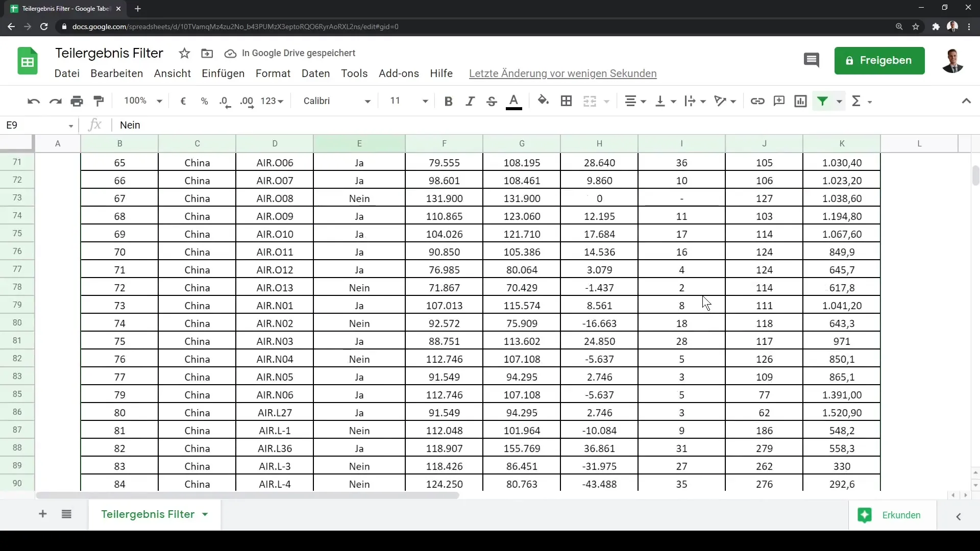This screenshot has width=980, height=551.
Task: Click the Undo arrow icon
Action: point(34,101)
